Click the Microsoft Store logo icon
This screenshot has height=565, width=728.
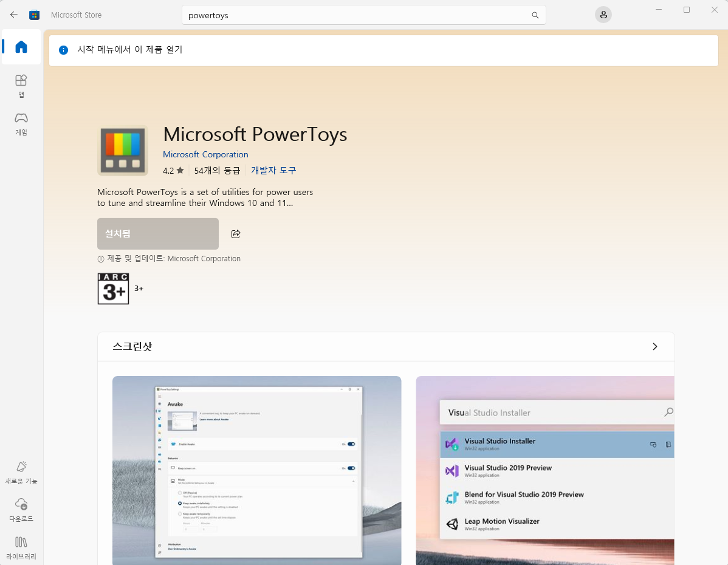35,15
